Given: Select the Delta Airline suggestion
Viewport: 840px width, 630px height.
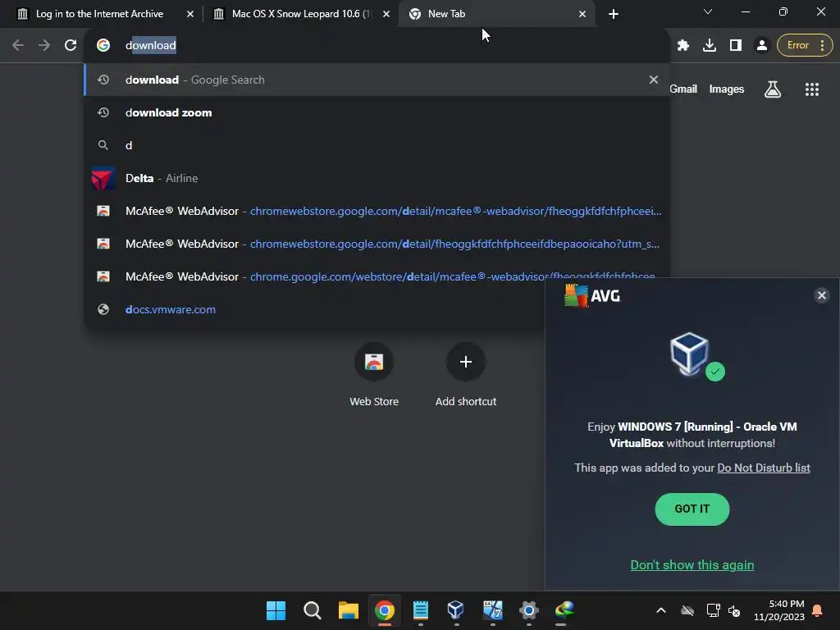Looking at the screenshot, I should point(377,178).
